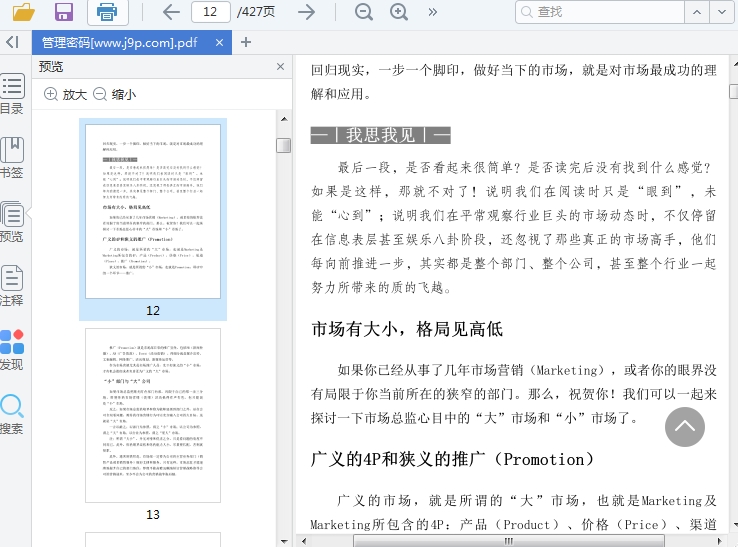This screenshot has height=547, width=738.
Task: Close the 管理密码 pdf tab
Action: point(219,42)
